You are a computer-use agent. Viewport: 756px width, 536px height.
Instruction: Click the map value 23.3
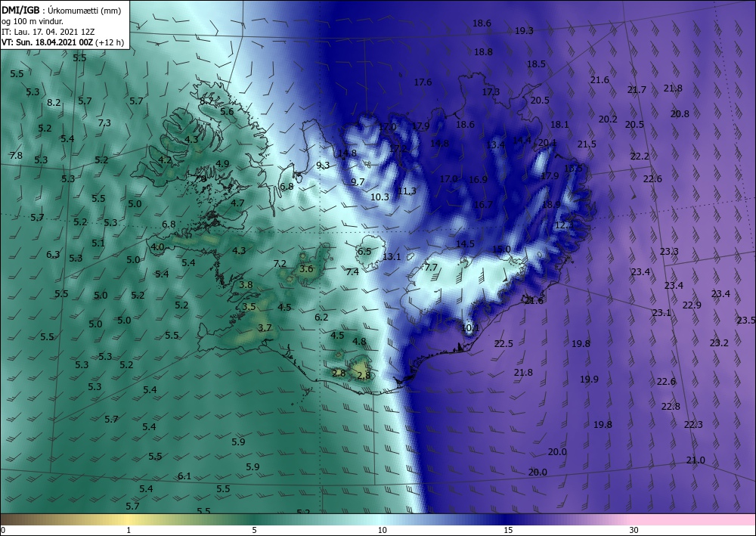pos(669,252)
